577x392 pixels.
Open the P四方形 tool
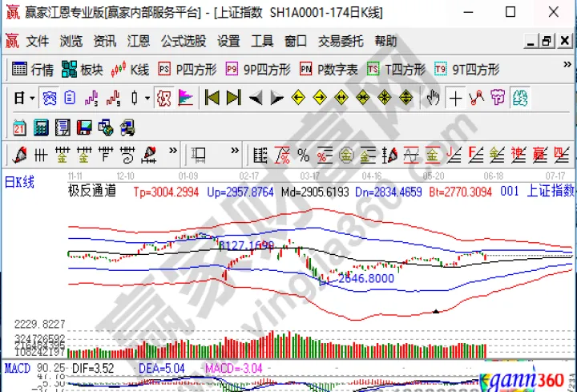188,69
